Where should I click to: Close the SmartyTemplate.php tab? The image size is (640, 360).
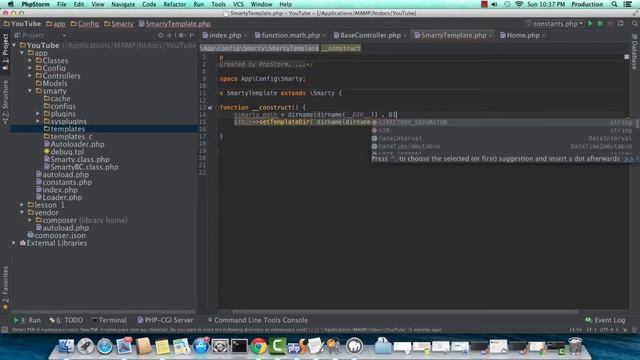(x=491, y=36)
